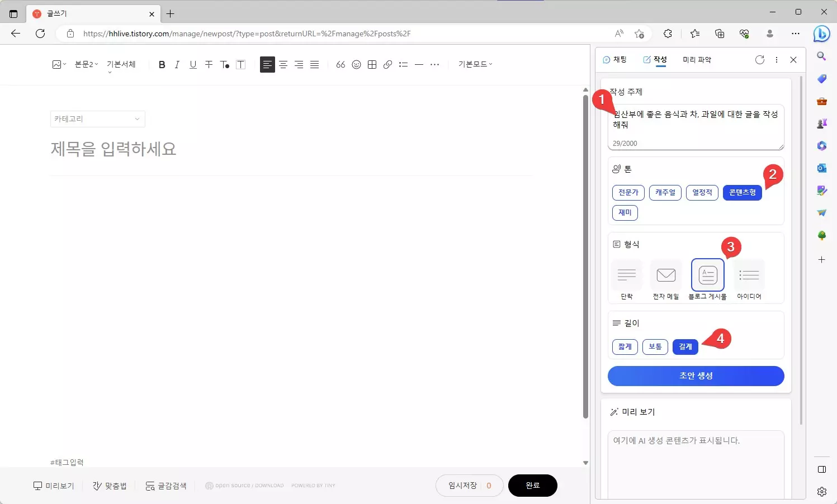Close the Bing sidebar panel

coord(793,60)
